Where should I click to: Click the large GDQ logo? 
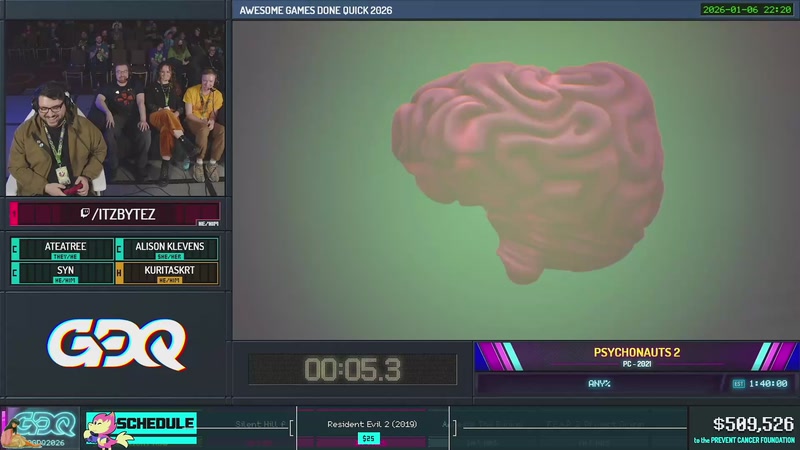[117, 344]
